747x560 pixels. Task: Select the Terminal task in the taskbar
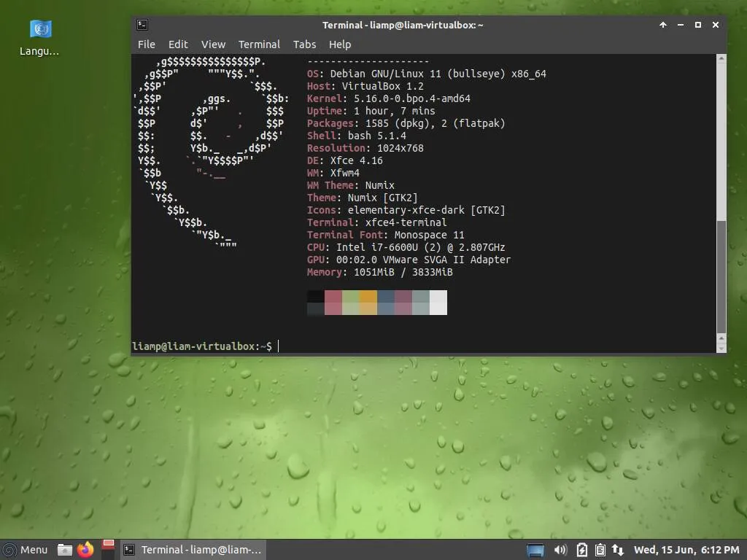tap(193, 550)
